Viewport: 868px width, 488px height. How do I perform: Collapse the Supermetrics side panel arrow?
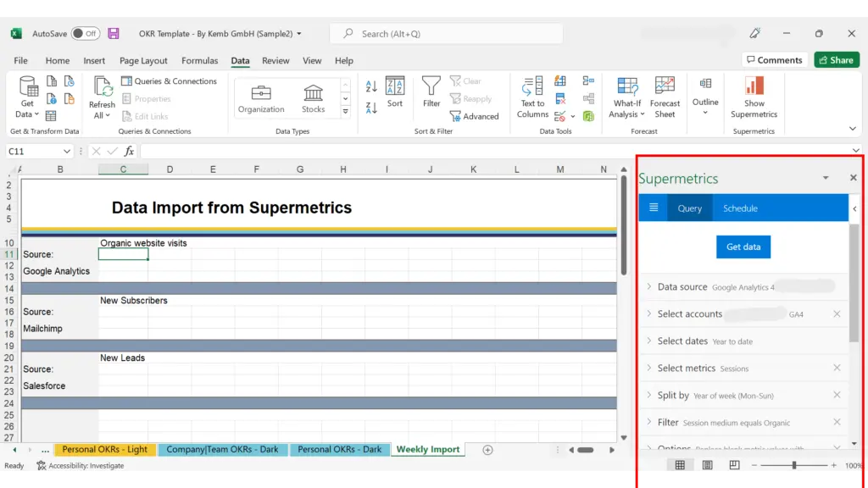click(x=854, y=208)
